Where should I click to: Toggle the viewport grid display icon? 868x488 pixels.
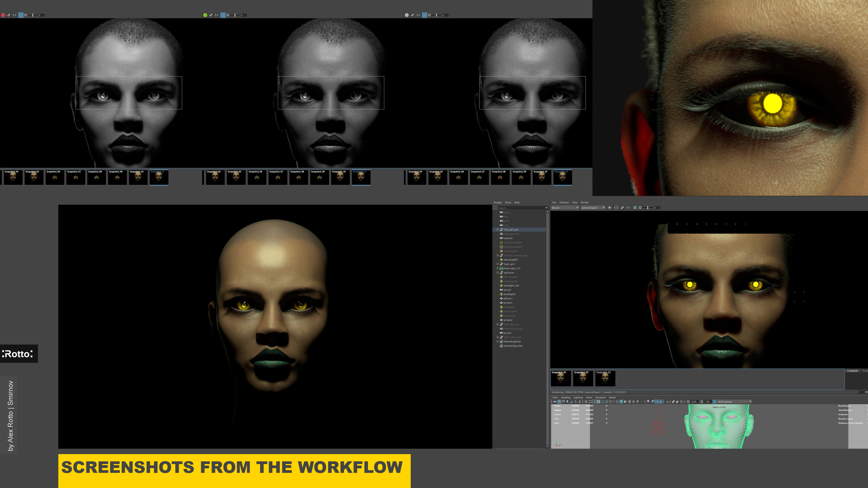coord(586,402)
